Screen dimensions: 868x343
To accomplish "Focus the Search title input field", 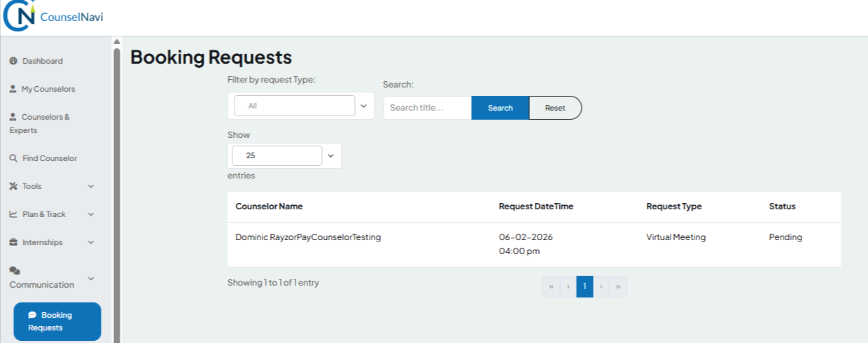I will (428, 108).
